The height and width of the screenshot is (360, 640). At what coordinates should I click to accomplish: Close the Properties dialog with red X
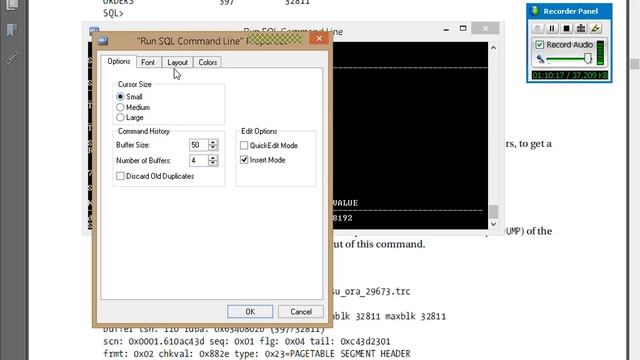[319, 38]
